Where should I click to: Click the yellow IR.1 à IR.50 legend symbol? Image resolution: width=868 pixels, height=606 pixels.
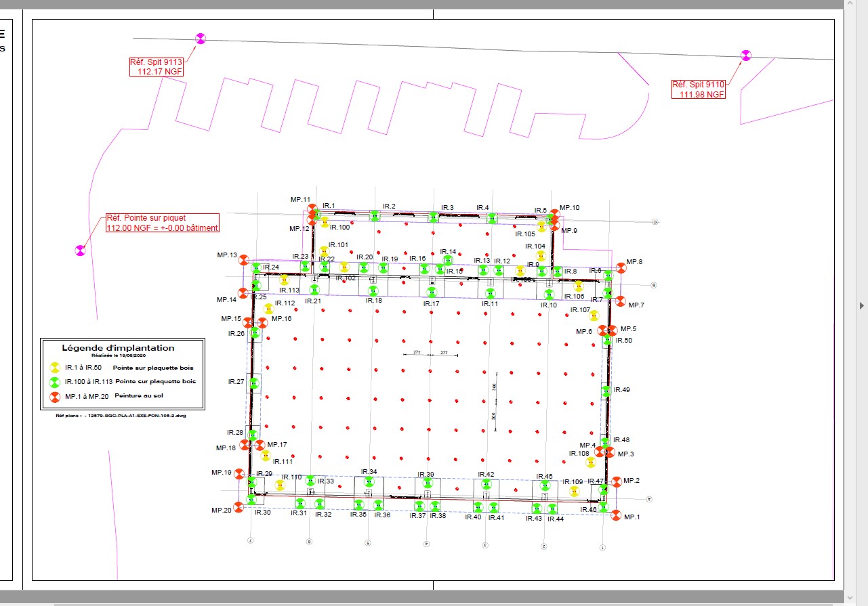coord(54,368)
